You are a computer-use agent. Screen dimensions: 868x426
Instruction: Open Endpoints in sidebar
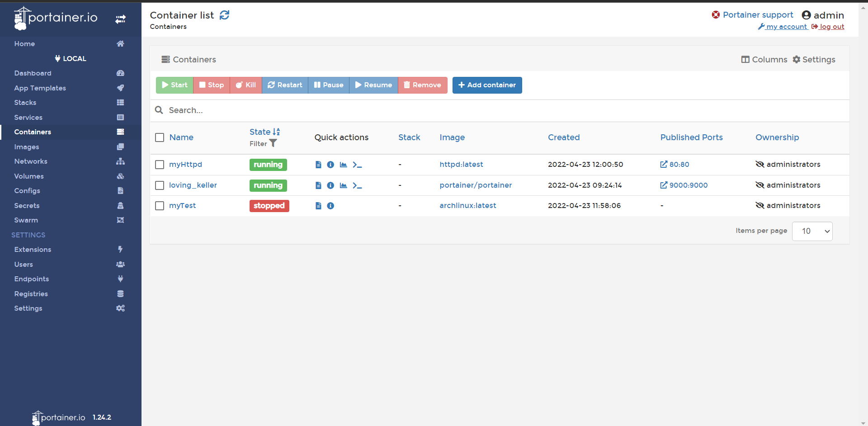click(x=71, y=279)
